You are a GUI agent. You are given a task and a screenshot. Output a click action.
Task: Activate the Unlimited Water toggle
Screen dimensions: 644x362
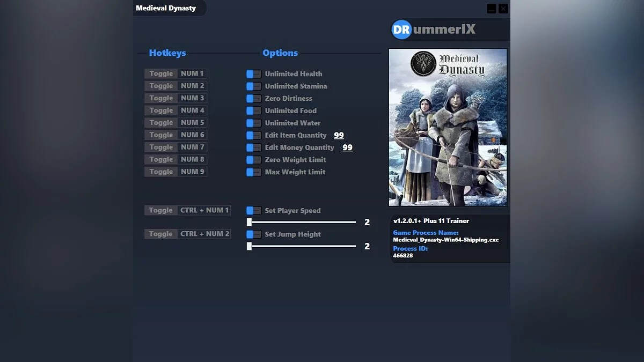pyautogui.click(x=253, y=123)
